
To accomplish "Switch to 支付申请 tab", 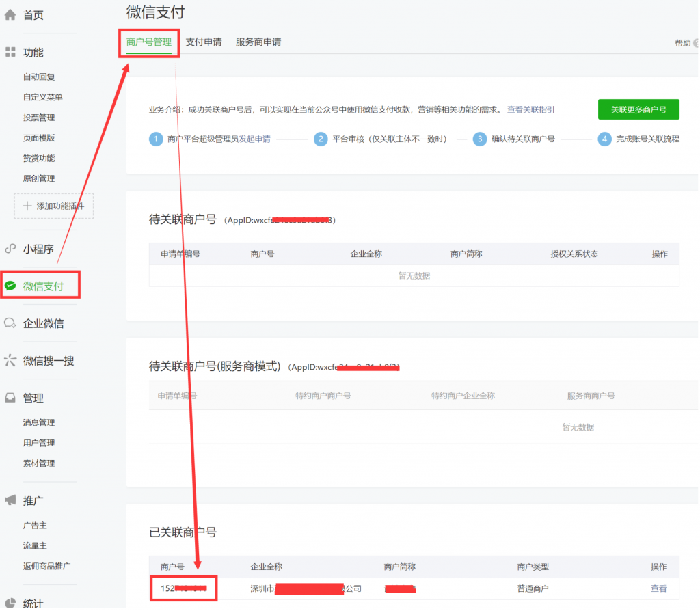I will pyautogui.click(x=204, y=42).
